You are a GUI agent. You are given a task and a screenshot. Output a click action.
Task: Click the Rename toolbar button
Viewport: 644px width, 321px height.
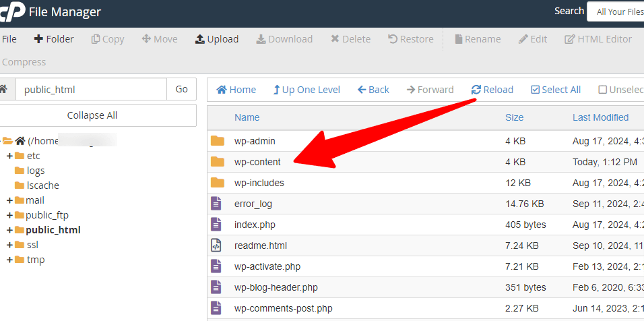pos(478,39)
